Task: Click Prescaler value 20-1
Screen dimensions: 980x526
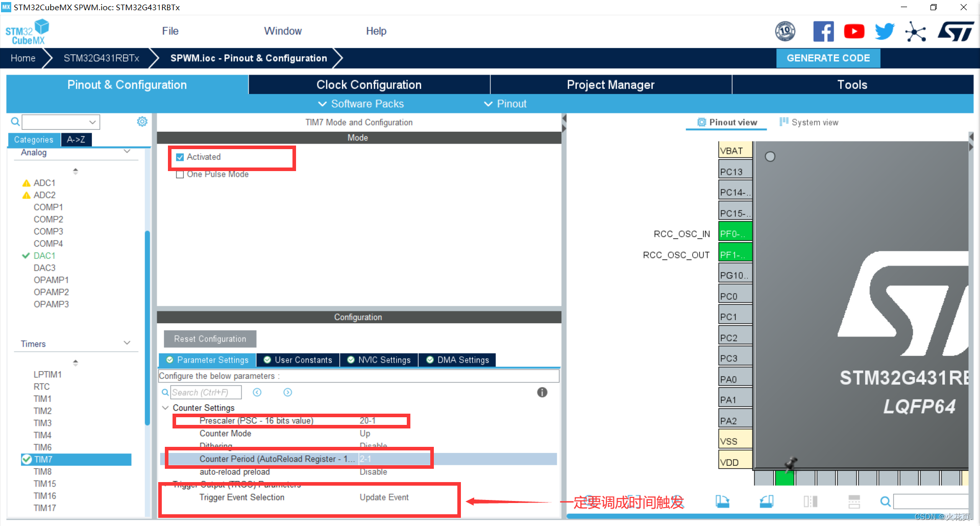Action: [x=367, y=421]
